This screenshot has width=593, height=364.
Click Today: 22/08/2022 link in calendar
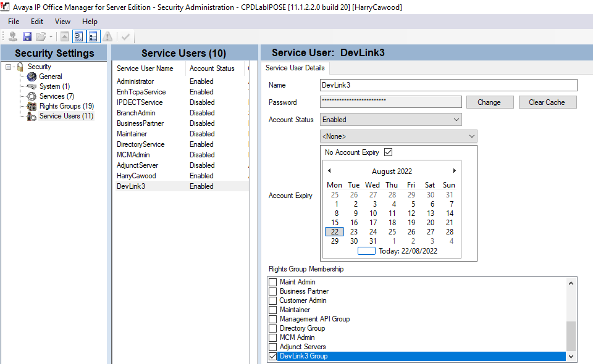point(408,251)
